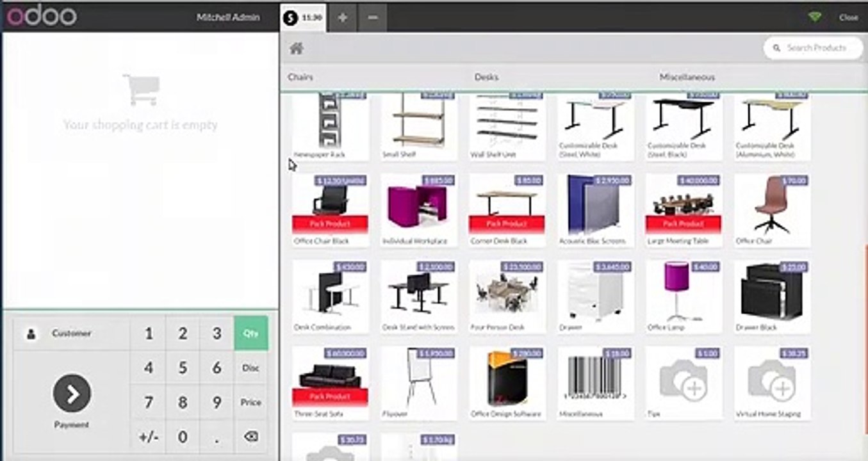Select order tab 11:30
The image size is (868, 461).
coord(304,17)
